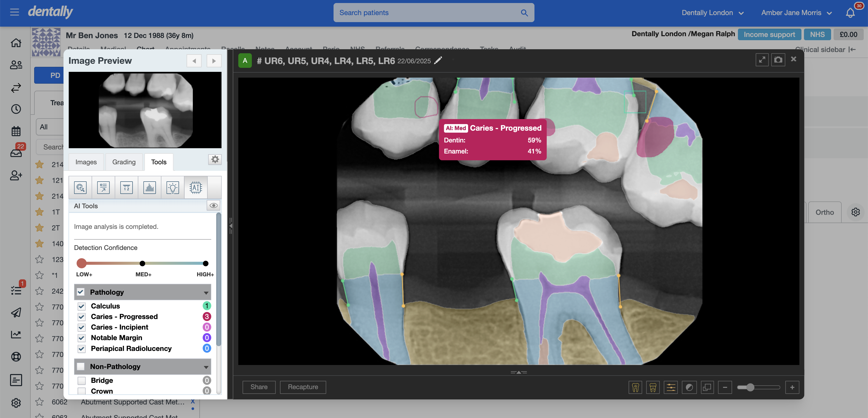Set detection confidence to MED+
Viewport: 868px width, 418px height.
(x=142, y=263)
